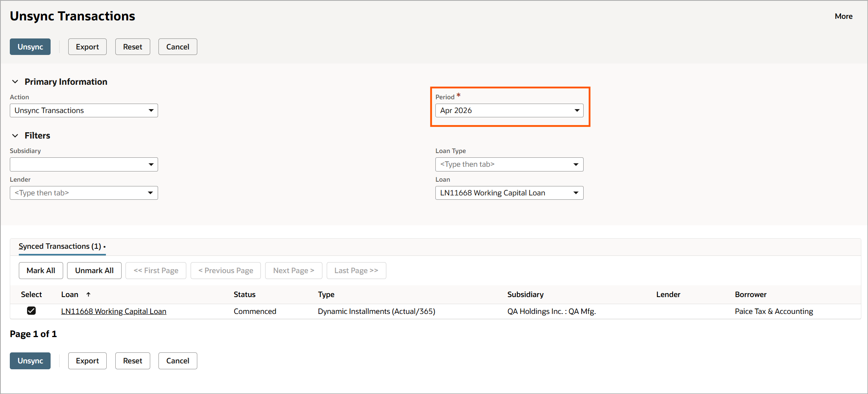Click the Mark All button
The image size is (868, 394).
point(41,270)
